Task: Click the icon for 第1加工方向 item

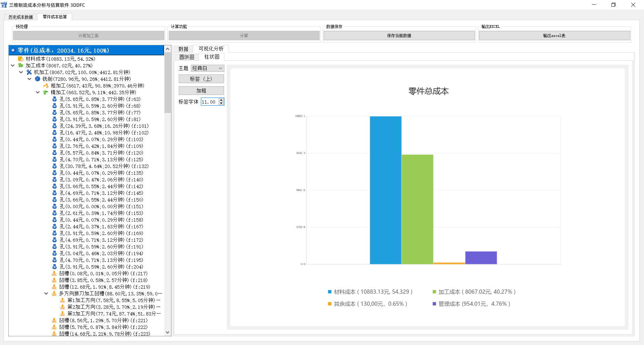Action: (62, 300)
